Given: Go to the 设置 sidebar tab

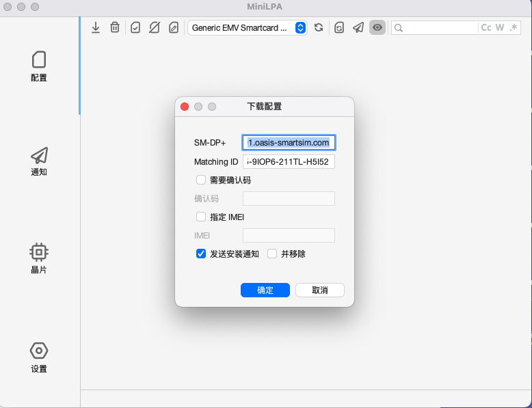Looking at the screenshot, I should coord(39,357).
